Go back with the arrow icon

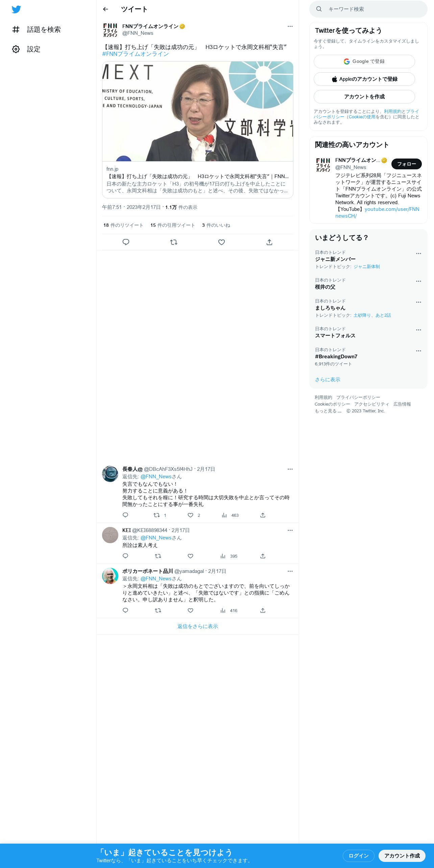click(x=105, y=9)
